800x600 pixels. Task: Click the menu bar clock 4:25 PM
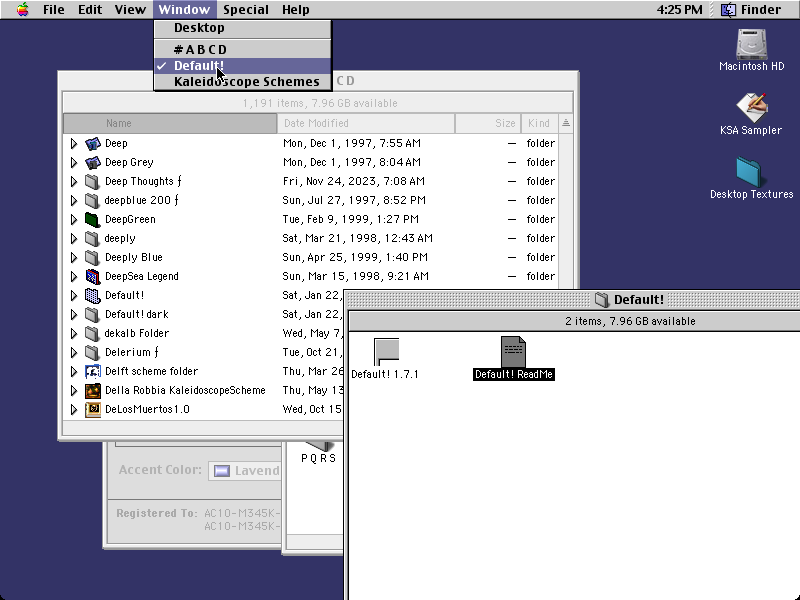click(x=679, y=9)
